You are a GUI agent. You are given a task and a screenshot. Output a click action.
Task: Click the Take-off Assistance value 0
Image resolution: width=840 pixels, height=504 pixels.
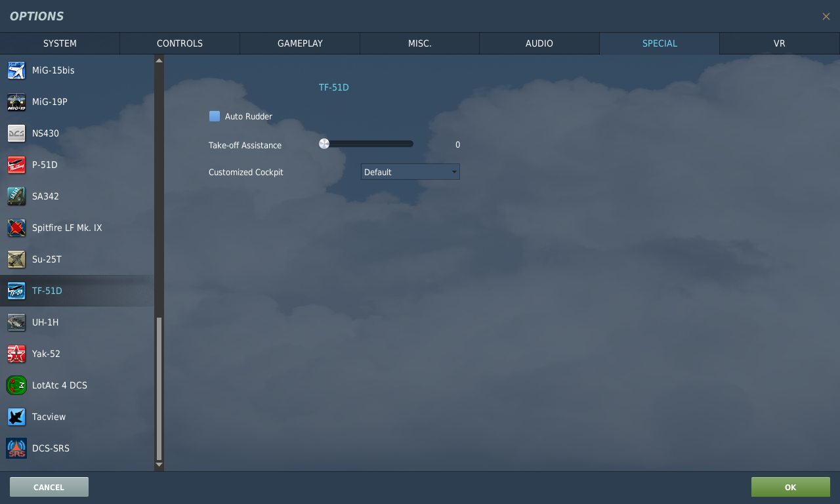coord(458,145)
